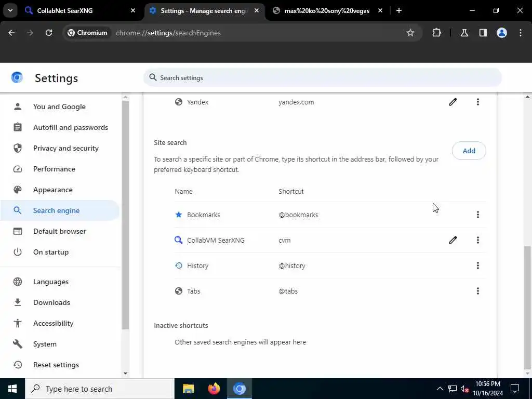The image size is (532, 399).
Task: Click the Chromium site info chip
Action: click(87, 33)
